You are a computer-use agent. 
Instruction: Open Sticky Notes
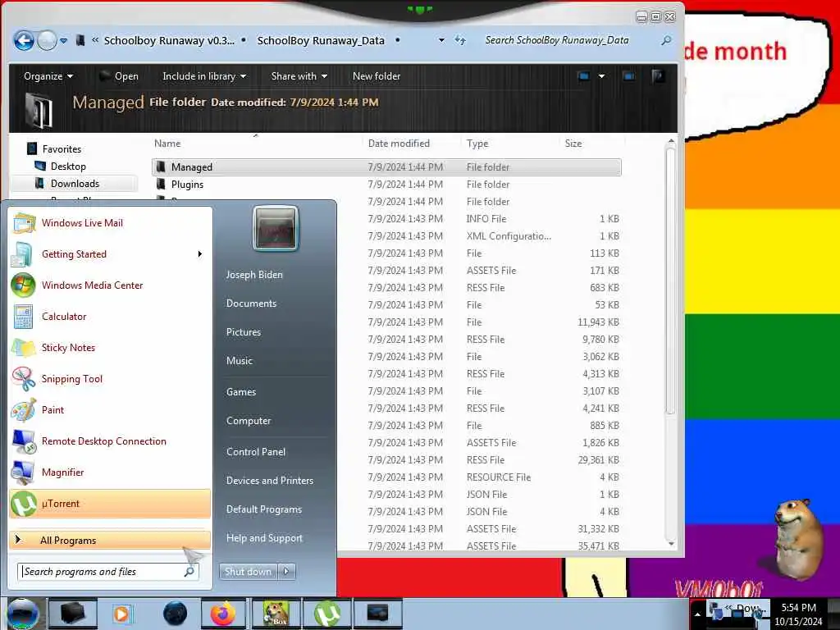(68, 348)
